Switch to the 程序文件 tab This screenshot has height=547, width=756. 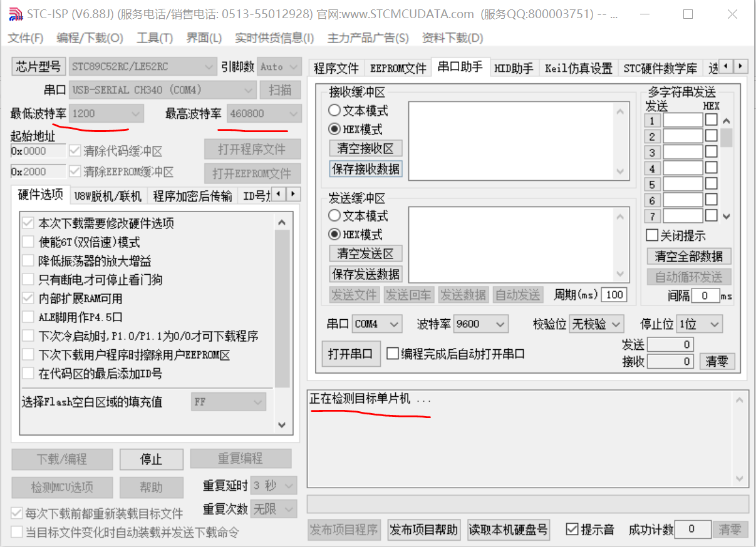[336, 68]
